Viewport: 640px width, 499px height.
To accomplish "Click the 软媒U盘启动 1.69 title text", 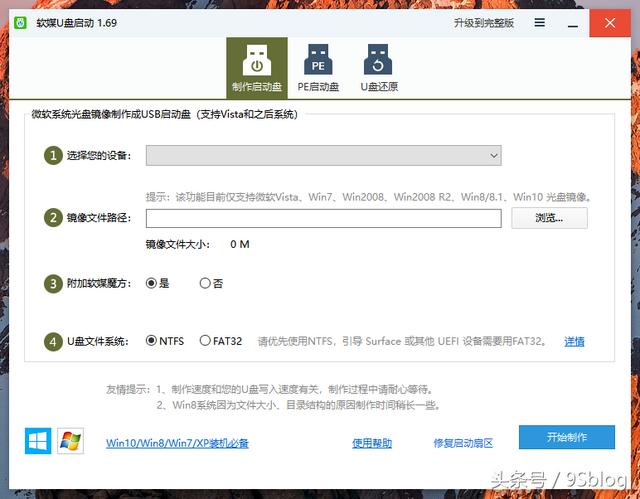I will coord(76,23).
